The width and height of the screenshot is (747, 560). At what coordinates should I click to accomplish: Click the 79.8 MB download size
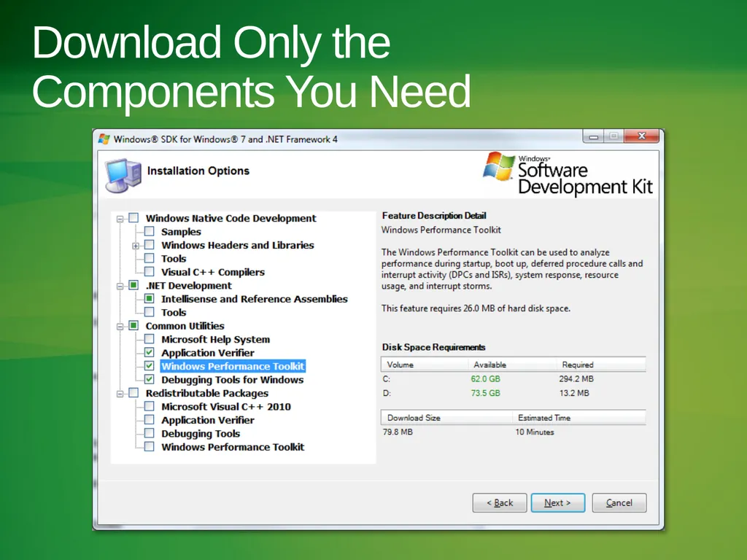click(398, 432)
